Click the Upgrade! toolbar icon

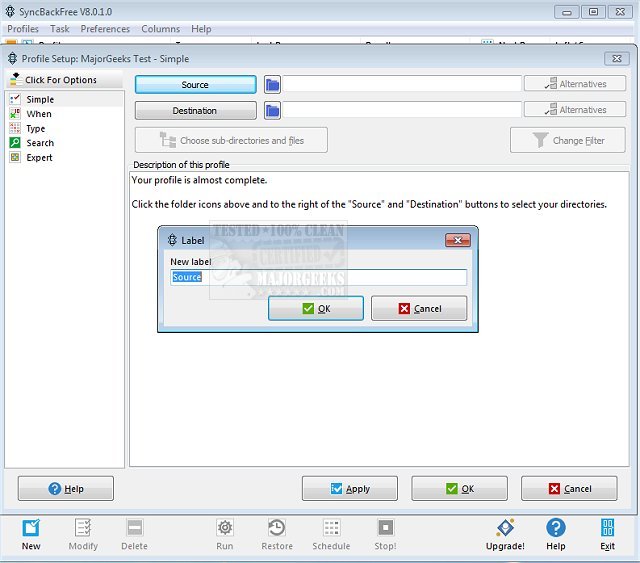pos(505,528)
